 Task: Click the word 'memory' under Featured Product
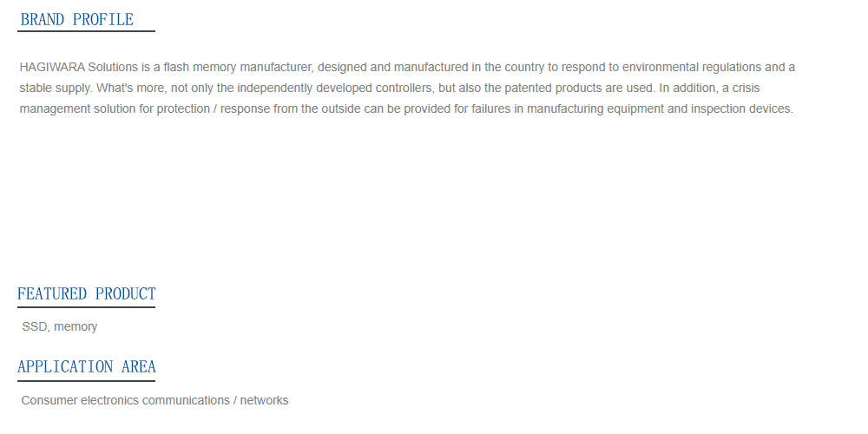(x=76, y=326)
